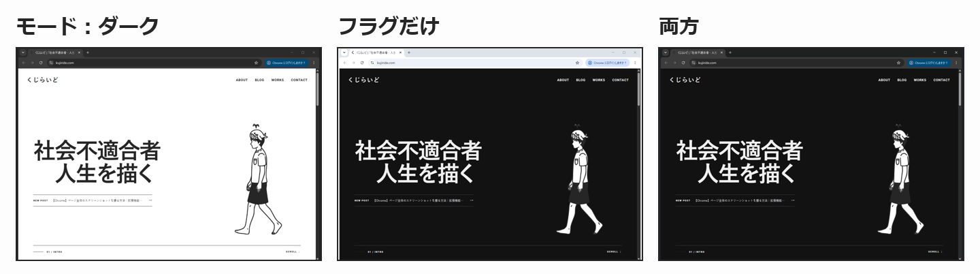Screen dimensions: 980x274
Task: Click Chrome sign-in button in フラグだけ browser
Action: coord(607,63)
